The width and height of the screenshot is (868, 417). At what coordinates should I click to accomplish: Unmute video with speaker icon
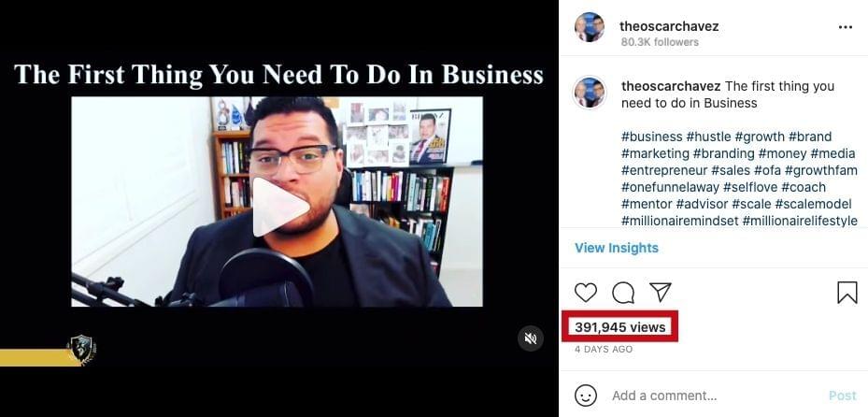point(531,338)
